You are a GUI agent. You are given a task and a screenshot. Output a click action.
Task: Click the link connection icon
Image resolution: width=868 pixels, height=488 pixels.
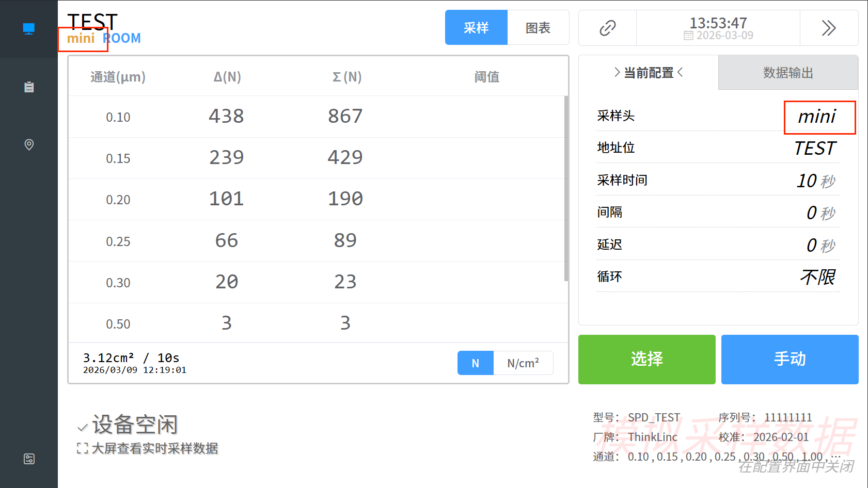tap(607, 28)
